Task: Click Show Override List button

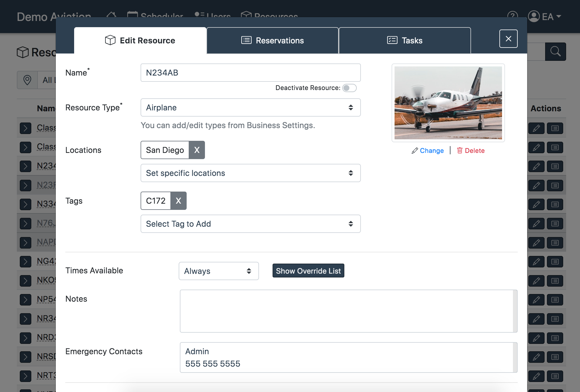Action: [308, 271]
